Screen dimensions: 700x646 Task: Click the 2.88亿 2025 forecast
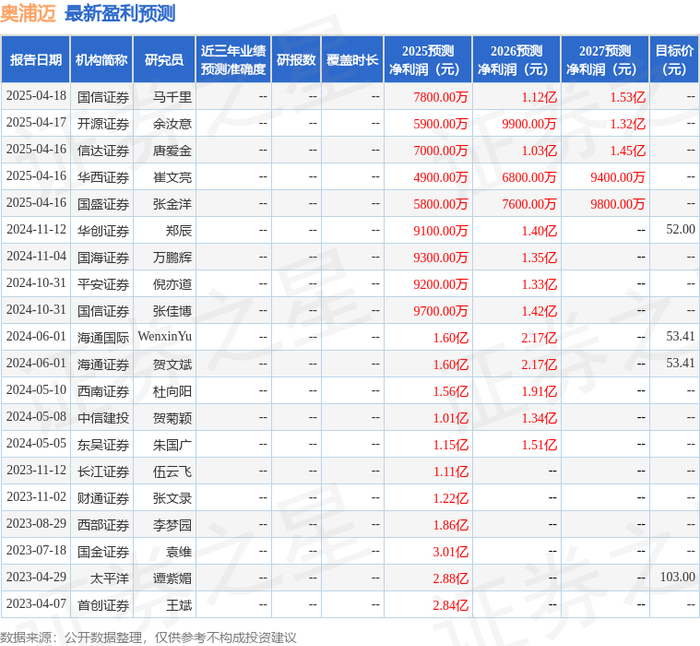click(x=450, y=579)
